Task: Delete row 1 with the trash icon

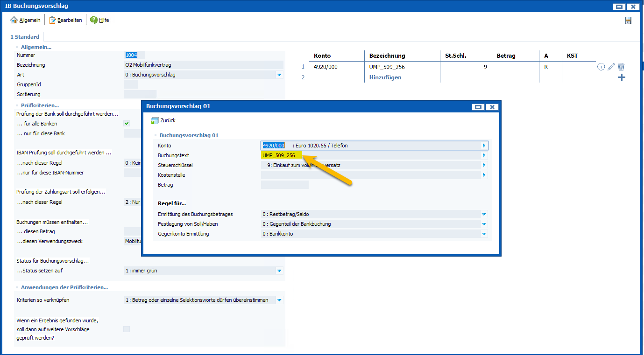Action: click(x=621, y=67)
